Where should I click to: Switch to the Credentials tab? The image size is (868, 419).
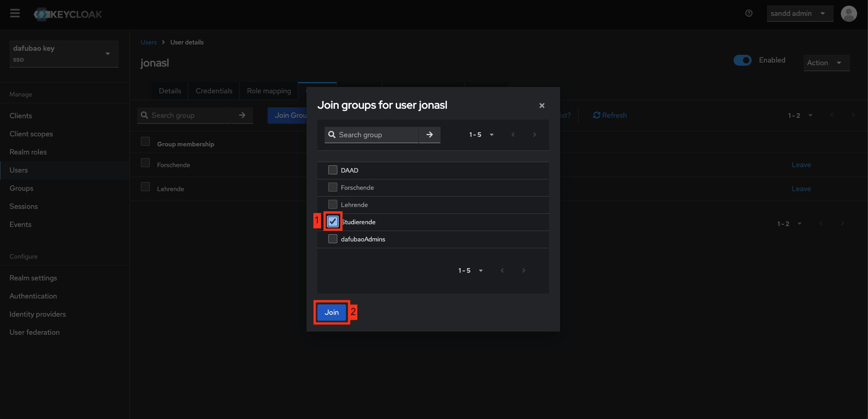(214, 91)
